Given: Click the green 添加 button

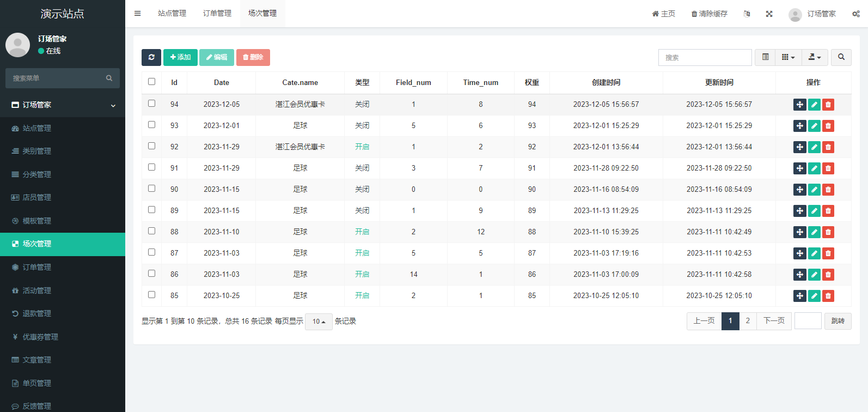Looking at the screenshot, I should pyautogui.click(x=180, y=57).
